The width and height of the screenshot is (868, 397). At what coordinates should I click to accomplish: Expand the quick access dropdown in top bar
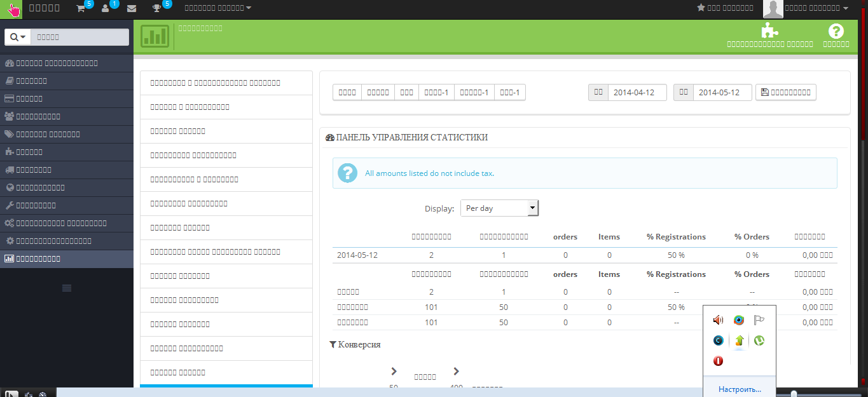click(217, 8)
